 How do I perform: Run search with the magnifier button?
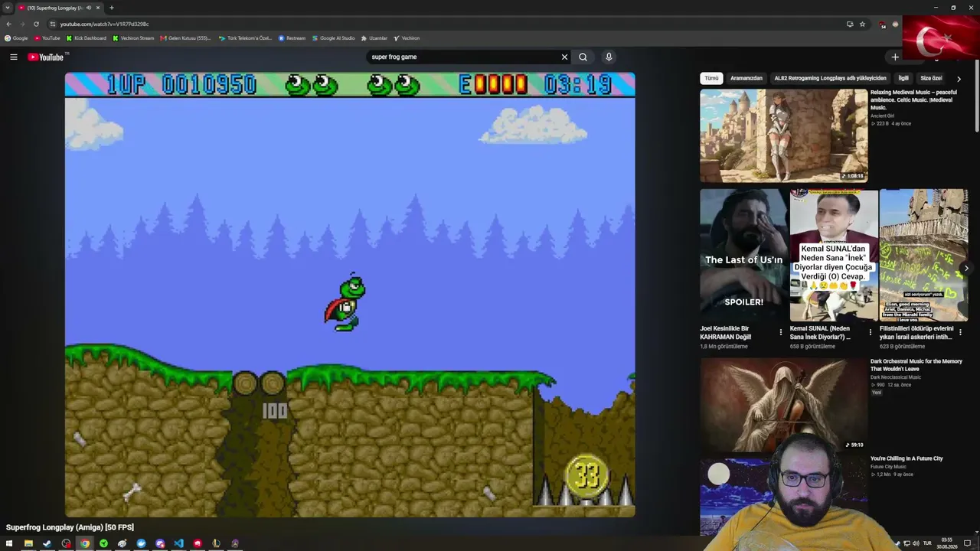583,57
